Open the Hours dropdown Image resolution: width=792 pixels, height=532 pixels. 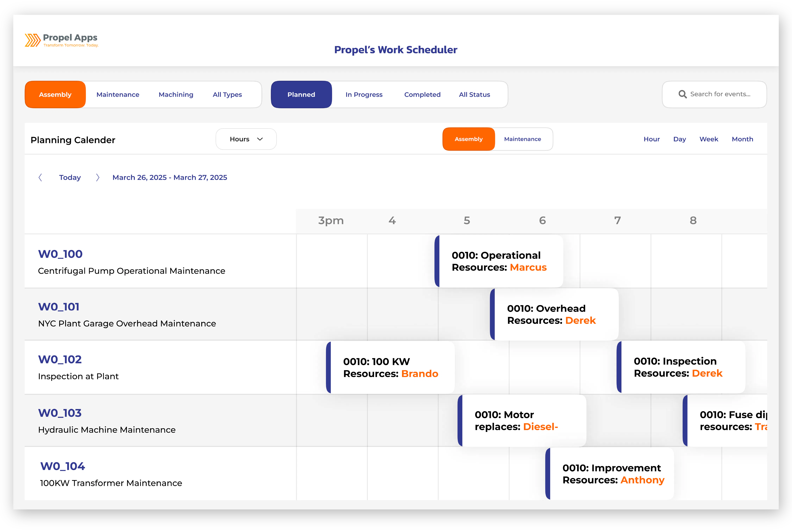[246, 139]
